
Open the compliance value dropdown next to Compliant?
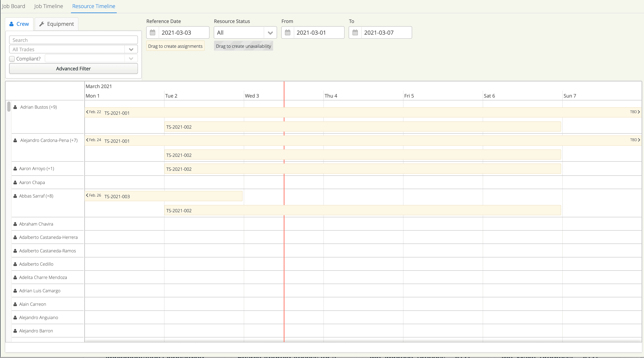(131, 58)
